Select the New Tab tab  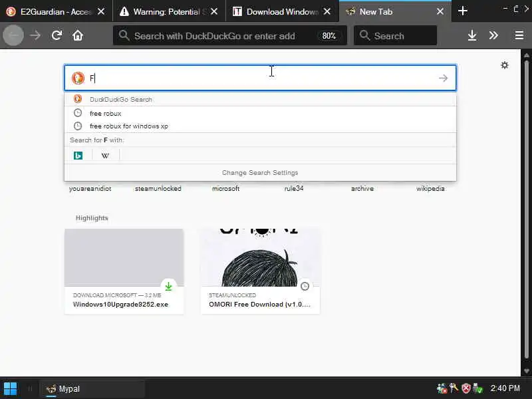[x=395, y=11]
